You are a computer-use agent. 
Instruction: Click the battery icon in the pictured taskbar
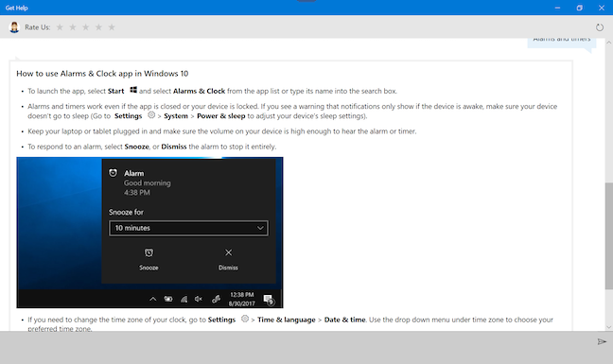(168, 299)
